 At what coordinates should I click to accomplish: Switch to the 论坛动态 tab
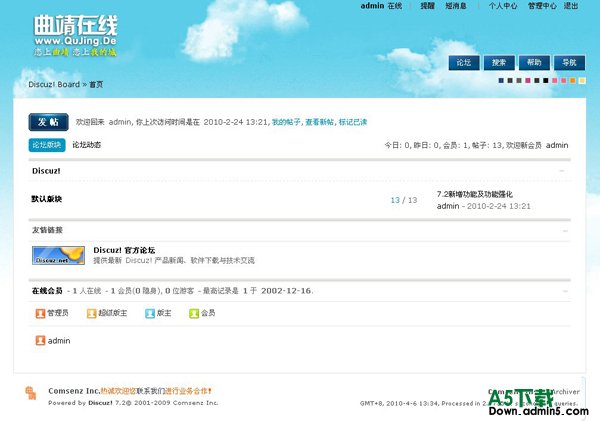86,145
